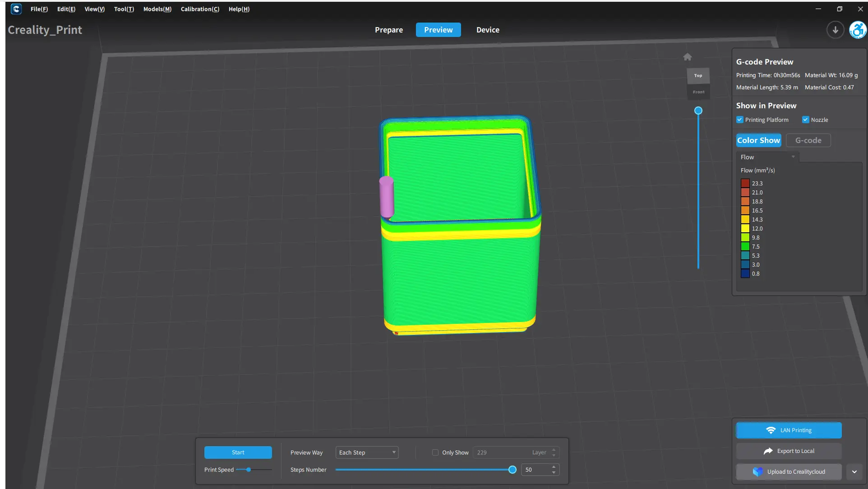Click the 9.8 lime flow swatch

coord(745,238)
